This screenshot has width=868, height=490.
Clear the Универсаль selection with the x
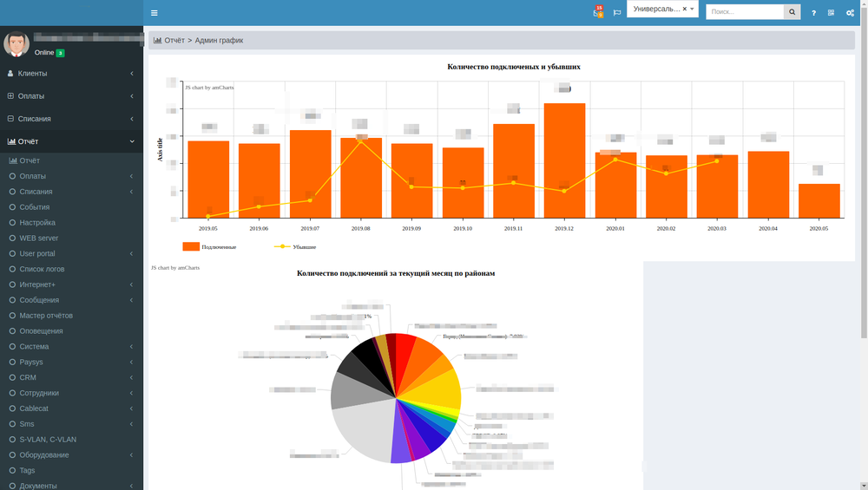click(684, 9)
